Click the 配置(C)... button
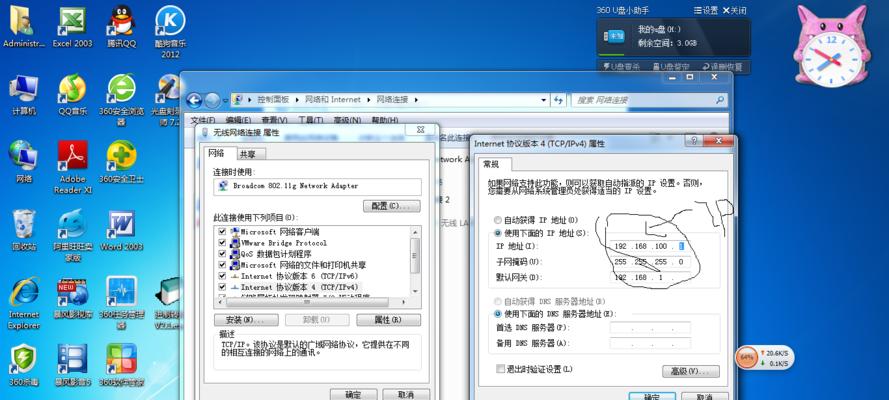Image resolution: width=889 pixels, height=400 pixels. pyautogui.click(x=391, y=206)
